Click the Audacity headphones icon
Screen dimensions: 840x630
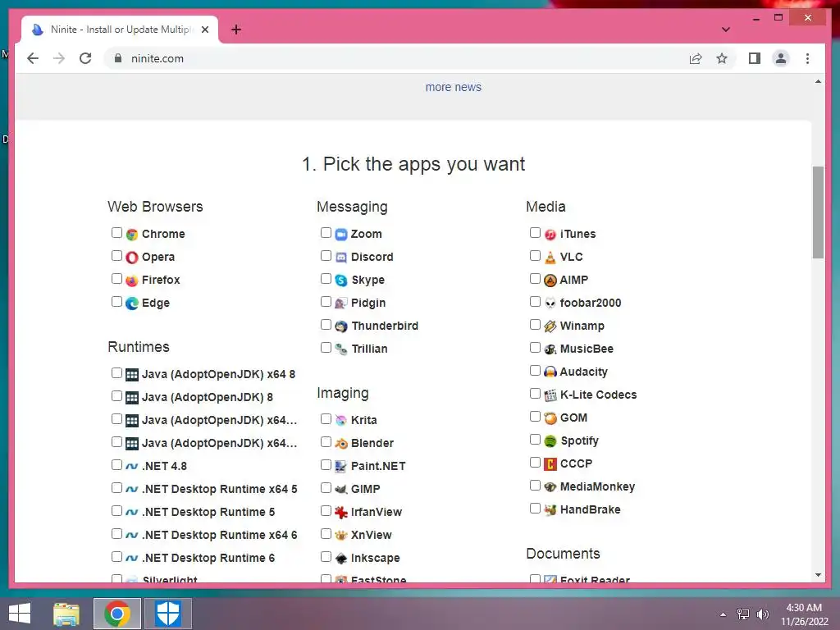click(550, 372)
